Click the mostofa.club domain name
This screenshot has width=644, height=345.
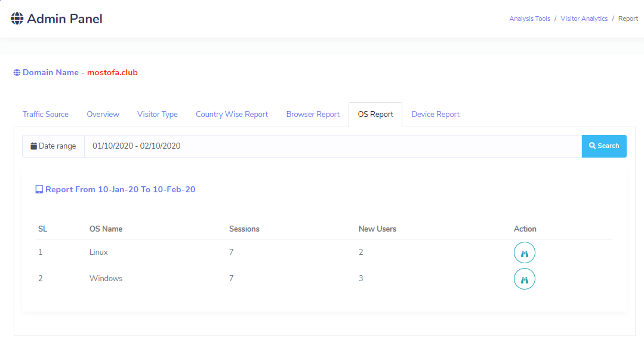click(x=112, y=73)
